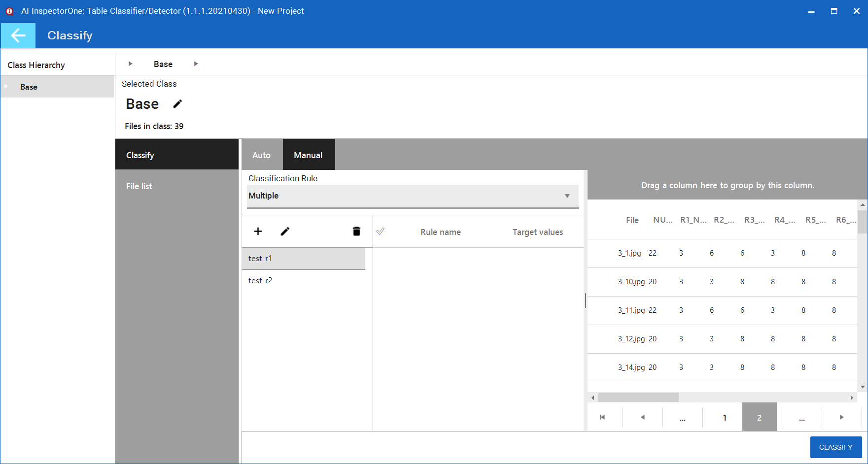Edit the selected rule with pencil icon
This screenshot has width=868, height=464.
pos(285,232)
